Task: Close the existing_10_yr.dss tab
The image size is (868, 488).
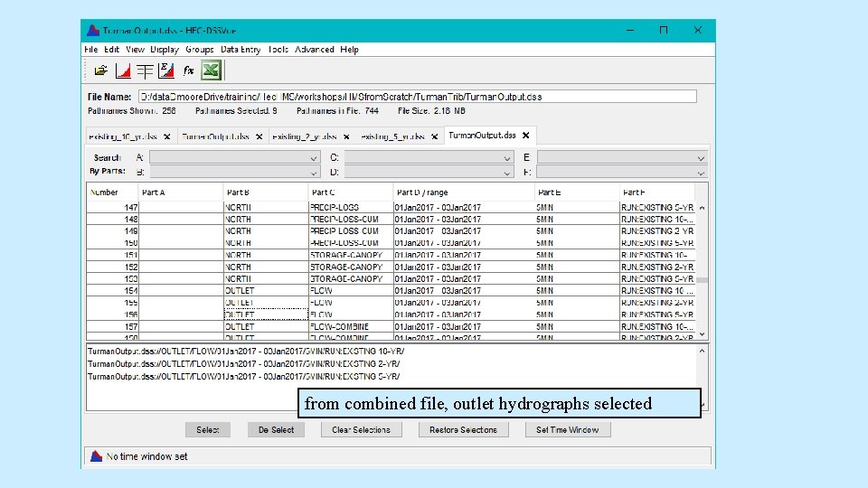Action: [166, 136]
